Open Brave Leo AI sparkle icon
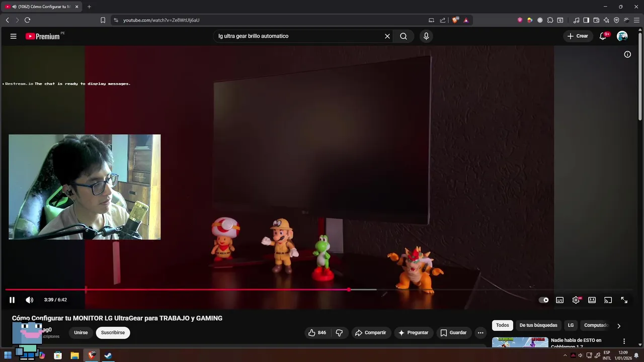 (x=606, y=20)
